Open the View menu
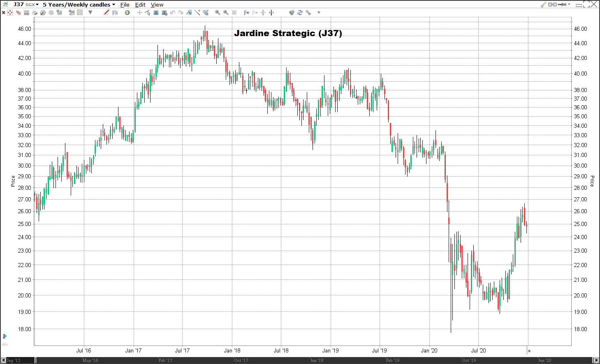The height and width of the screenshot is (364, 600). pos(157,5)
